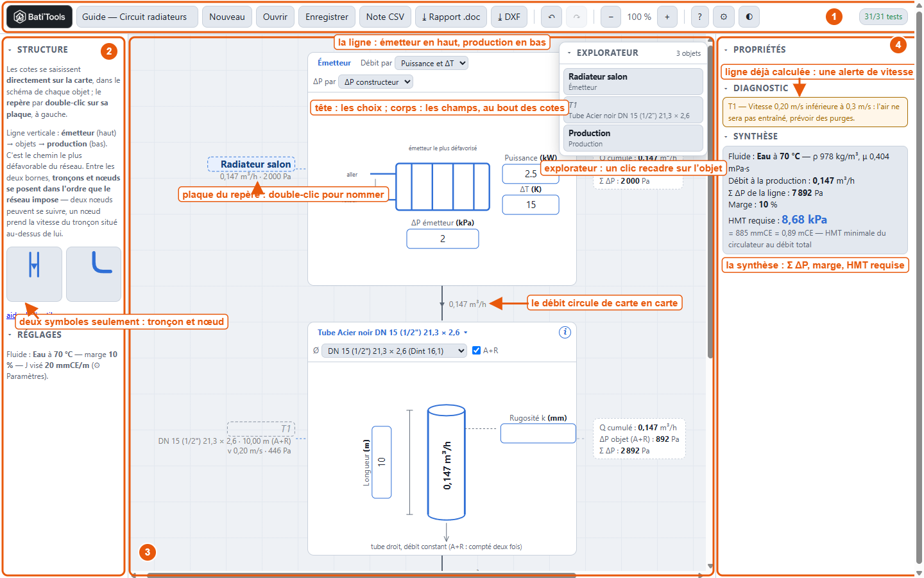Select the T1 tube row in Explorateur

tap(633, 110)
